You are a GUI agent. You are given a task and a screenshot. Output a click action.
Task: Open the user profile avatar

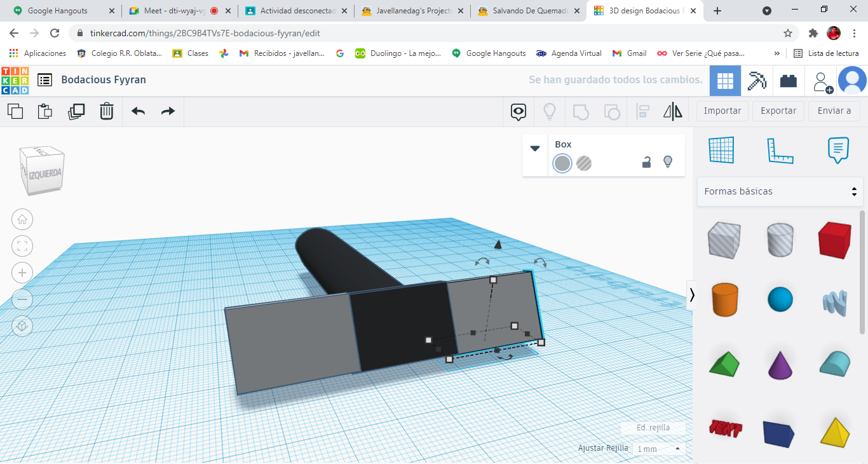[x=852, y=81]
